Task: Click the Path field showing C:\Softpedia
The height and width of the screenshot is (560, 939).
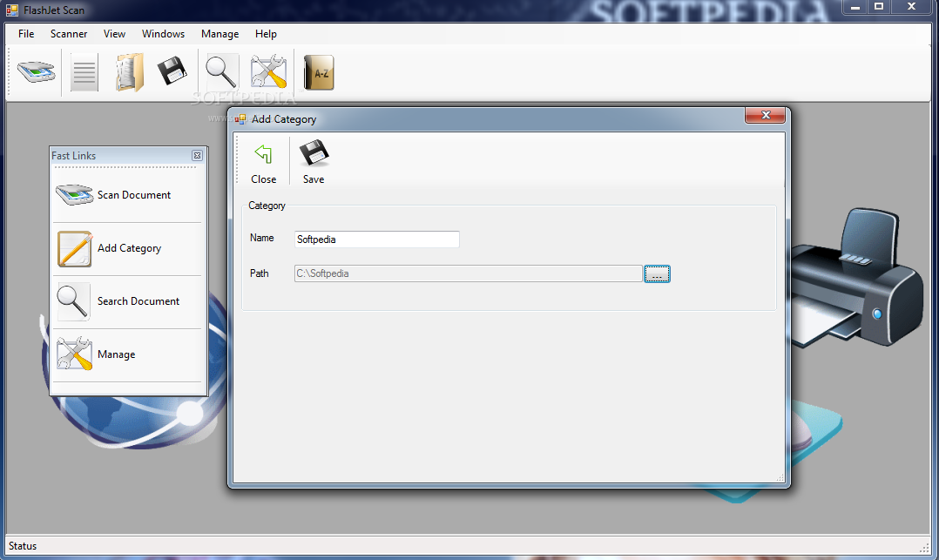Action: click(469, 273)
